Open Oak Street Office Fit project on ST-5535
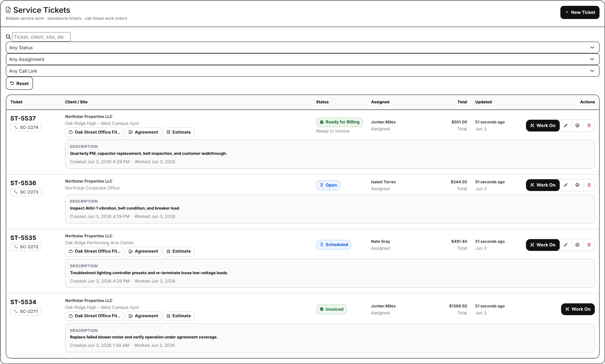The image size is (605, 364). 94,251
